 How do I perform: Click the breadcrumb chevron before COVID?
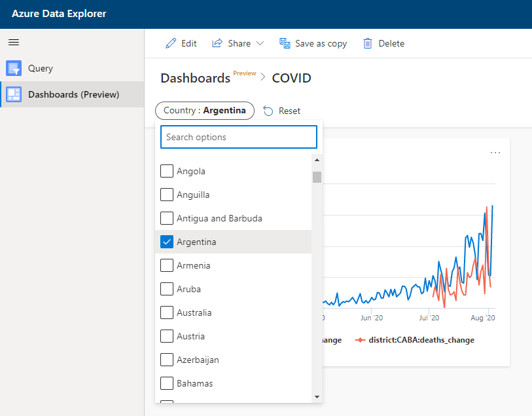pos(263,77)
